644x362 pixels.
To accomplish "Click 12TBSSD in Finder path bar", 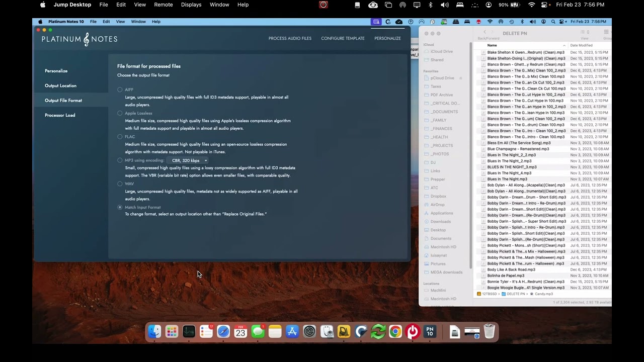I will pos(487,294).
